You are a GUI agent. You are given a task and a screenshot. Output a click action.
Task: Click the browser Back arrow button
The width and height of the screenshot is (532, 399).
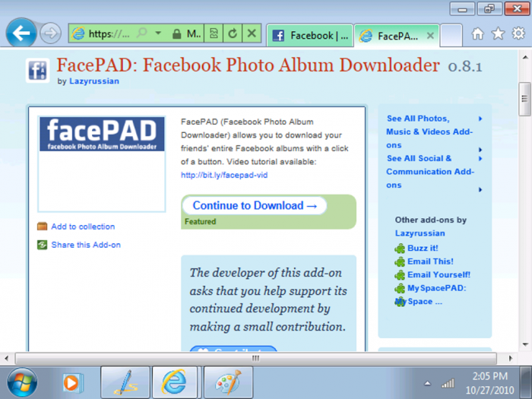click(21, 33)
